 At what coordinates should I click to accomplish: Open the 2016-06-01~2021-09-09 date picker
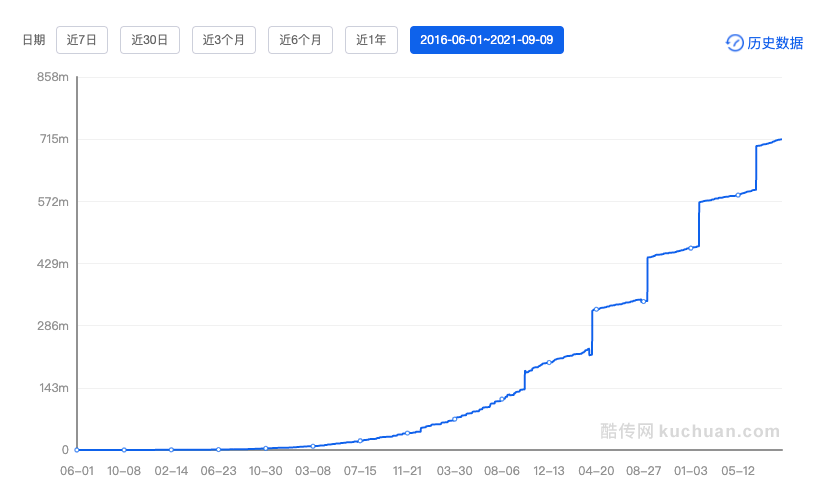[487, 40]
